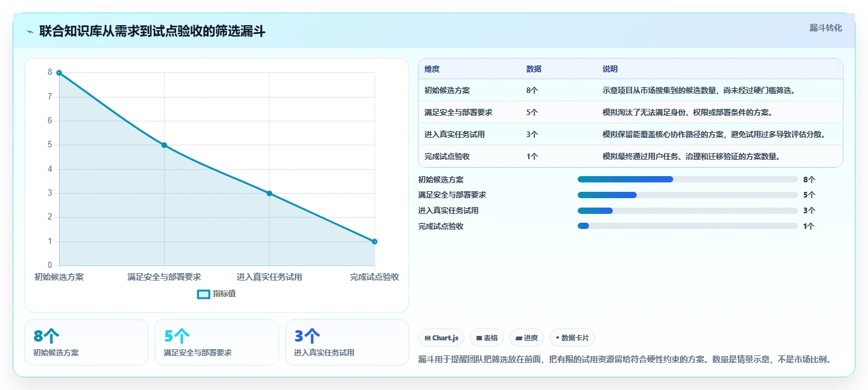
Task: Click the description starting 模拟最终通过用户任务
Action: tap(691, 157)
